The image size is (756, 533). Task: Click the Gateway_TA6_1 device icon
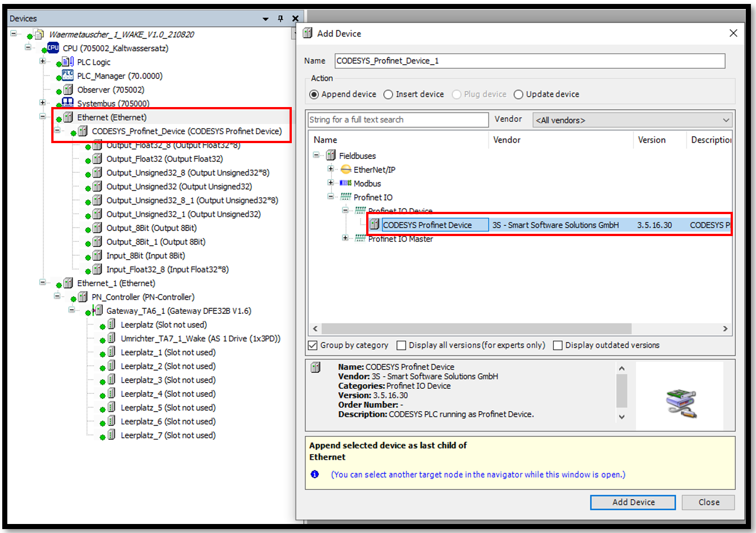[97, 310]
